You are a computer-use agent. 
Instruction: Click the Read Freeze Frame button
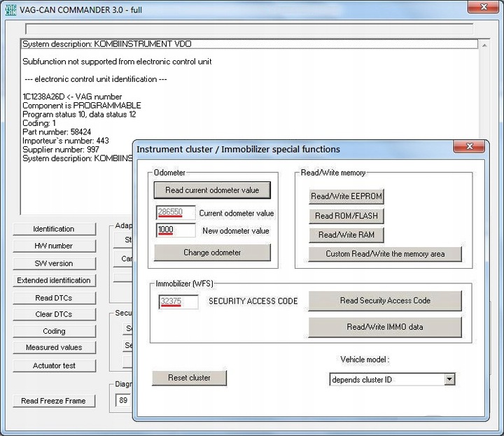pyautogui.click(x=53, y=400)
